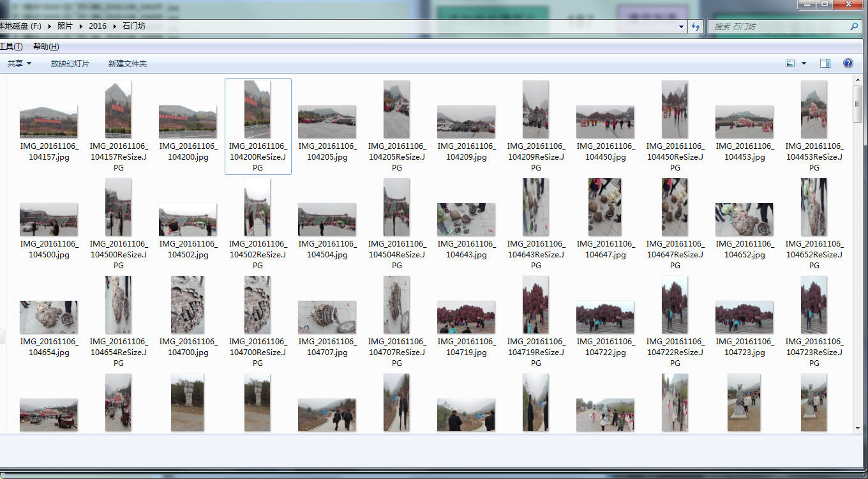Click file name IMG_20161106_104707.jpg
Viewport: 868px width, 479px height.
(327, 347)
